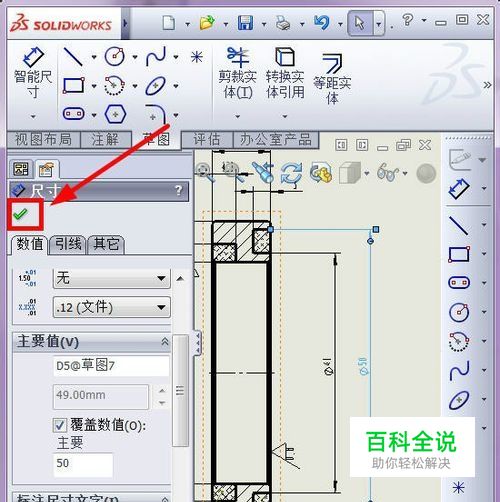The image size is (500, 502).
Task: Select the 其它 tab
Action: 106,244
